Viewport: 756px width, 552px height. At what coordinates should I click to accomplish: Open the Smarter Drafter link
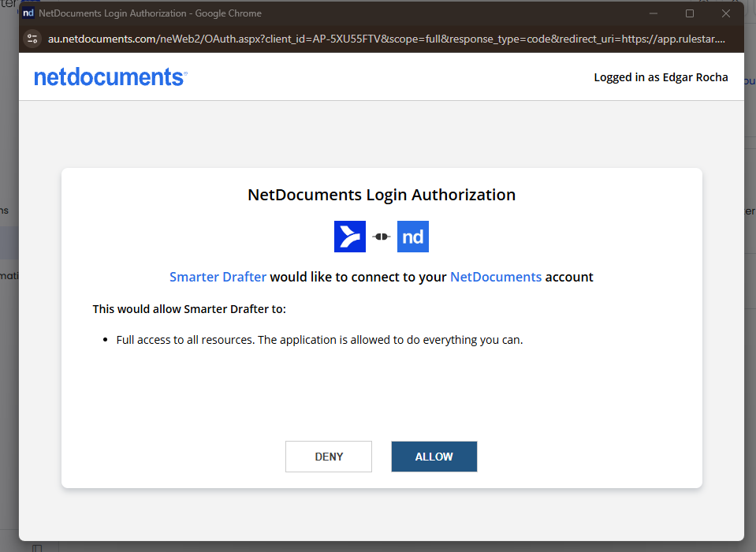[218, 277]
